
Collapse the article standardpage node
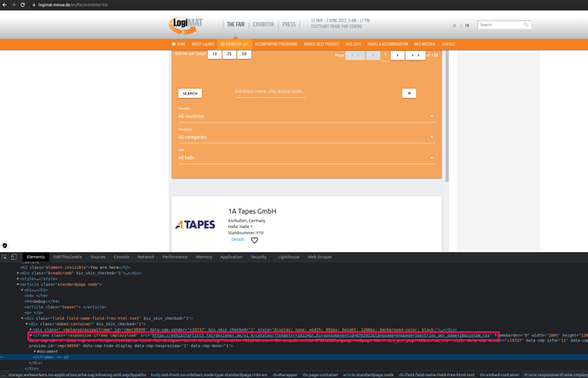[18, 284]
